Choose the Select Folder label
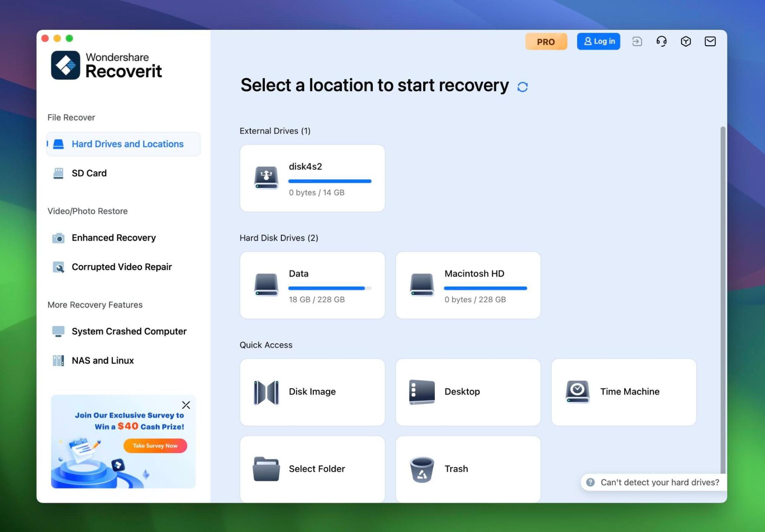Screen dimensions: 765x532 [x=316, y=469]
